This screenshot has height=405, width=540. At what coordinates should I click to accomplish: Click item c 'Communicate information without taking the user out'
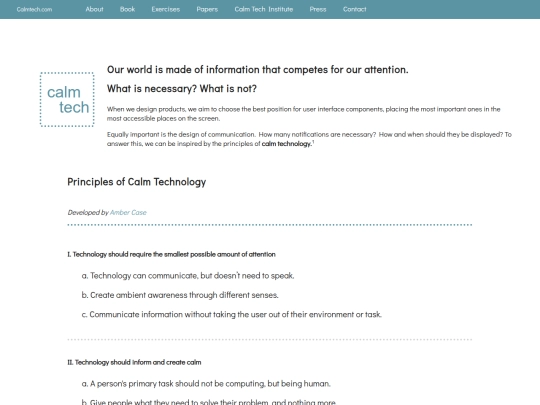[x=232, y=314]
